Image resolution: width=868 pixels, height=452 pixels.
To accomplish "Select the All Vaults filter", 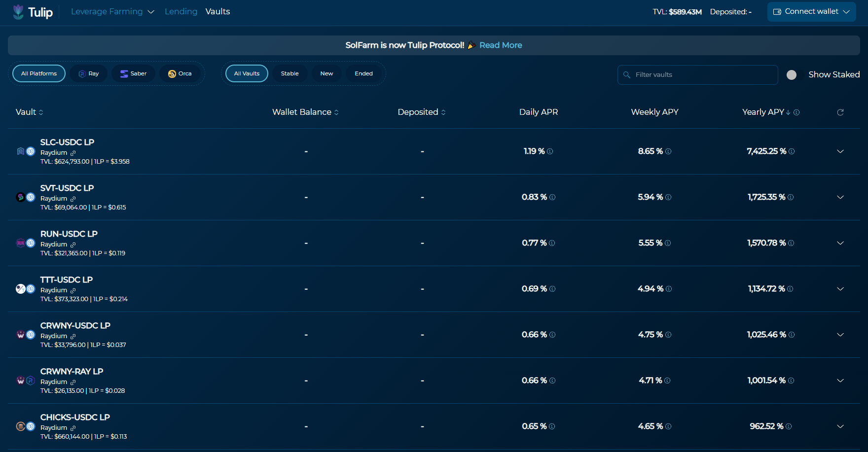I will (247, 73).
